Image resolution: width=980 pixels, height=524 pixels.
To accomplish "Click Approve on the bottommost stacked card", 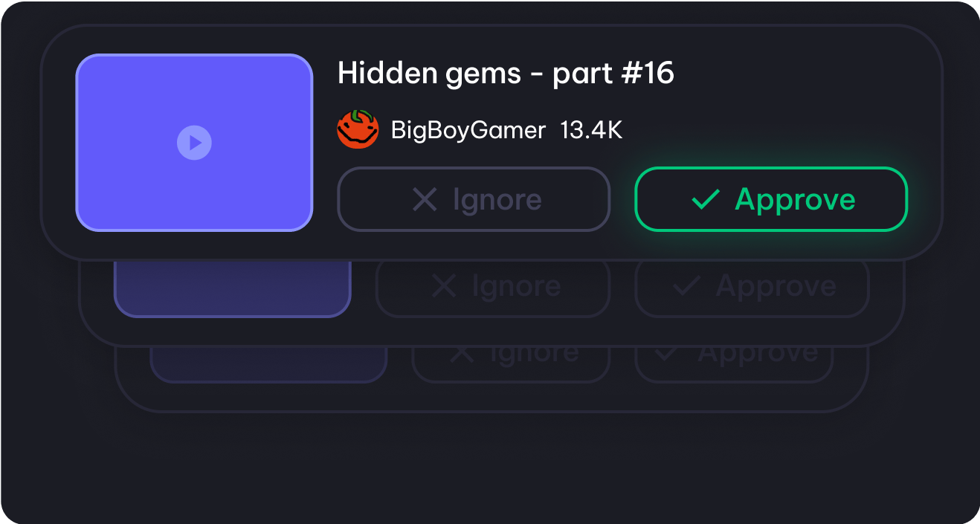I will (x=733, y=364).
